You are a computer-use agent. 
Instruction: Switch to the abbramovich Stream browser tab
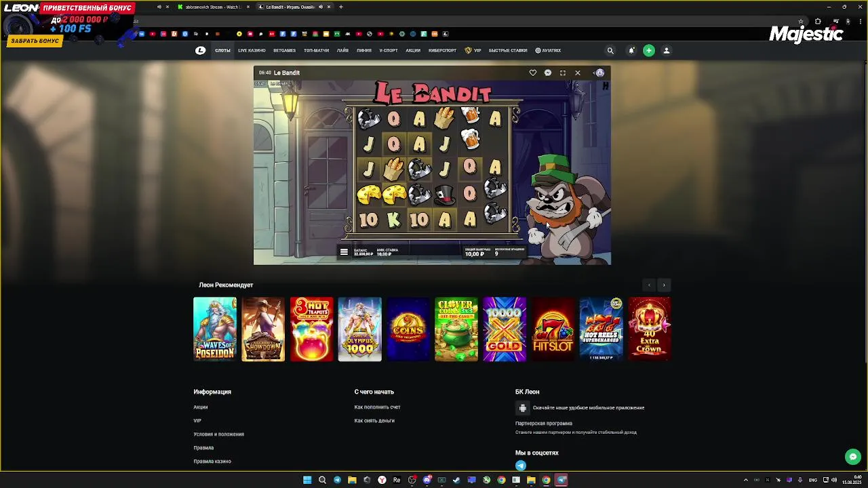(213, 7)
